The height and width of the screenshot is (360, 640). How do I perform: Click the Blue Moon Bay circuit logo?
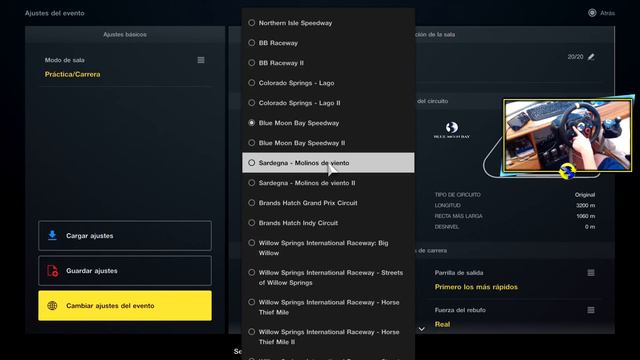(451, 130)
